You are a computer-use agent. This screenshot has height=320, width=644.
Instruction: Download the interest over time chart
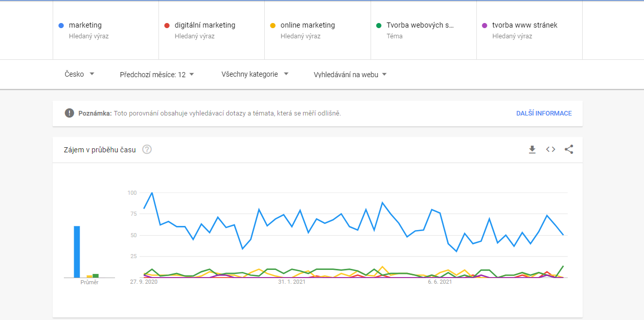click(x=532, y=149)
